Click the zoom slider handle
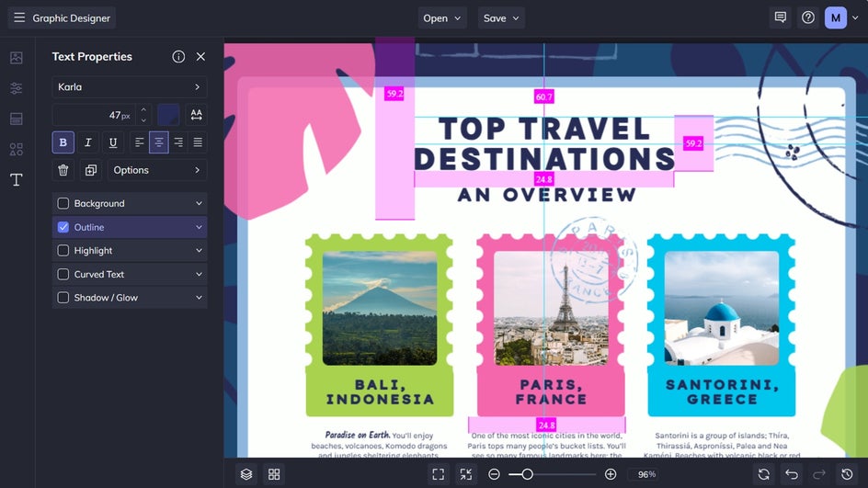 [527, 474]
